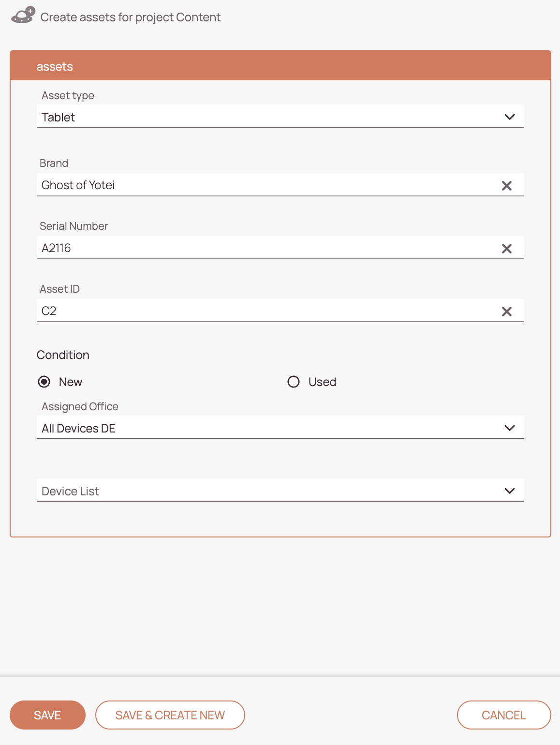Clear the Serial Number field using X icon
Viewport: 560px width, 745px height.
point(507,249)
